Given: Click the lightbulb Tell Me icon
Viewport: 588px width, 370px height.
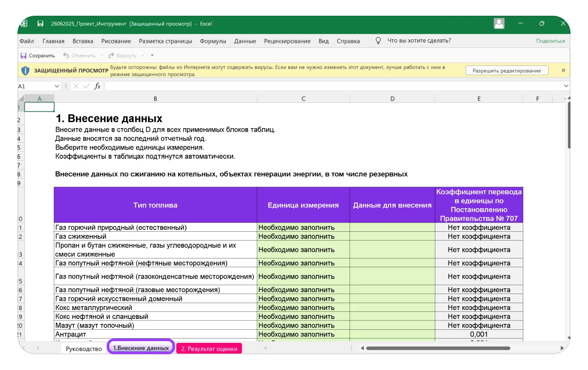Looking at the screenshot, I should (378, 41).
